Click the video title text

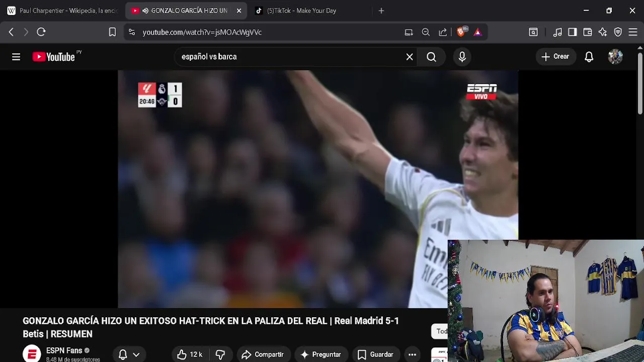coord(211,327)
